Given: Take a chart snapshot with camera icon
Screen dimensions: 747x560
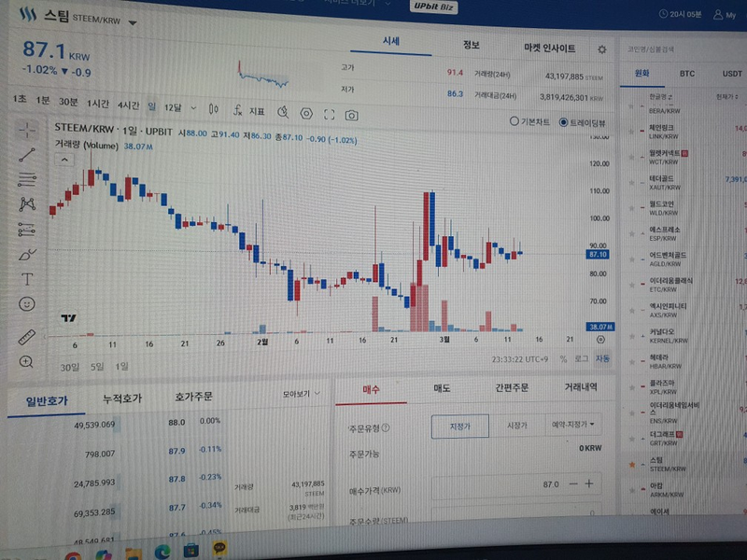Looking at the screenshot, I should (351, 114).
